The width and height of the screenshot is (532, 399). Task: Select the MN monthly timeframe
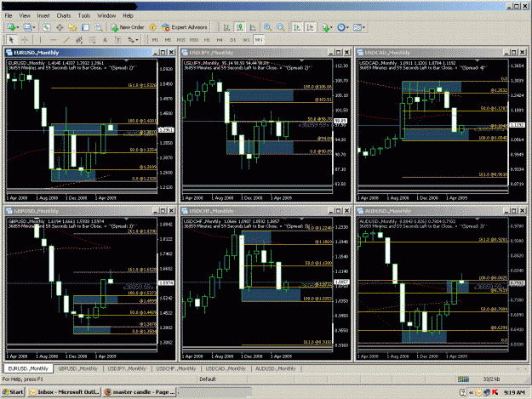[259, 40]
